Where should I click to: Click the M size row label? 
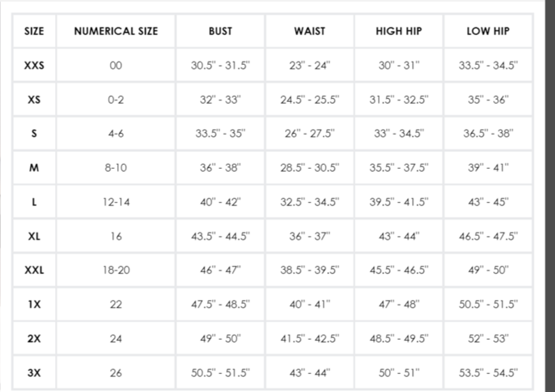tap(34, 168)
